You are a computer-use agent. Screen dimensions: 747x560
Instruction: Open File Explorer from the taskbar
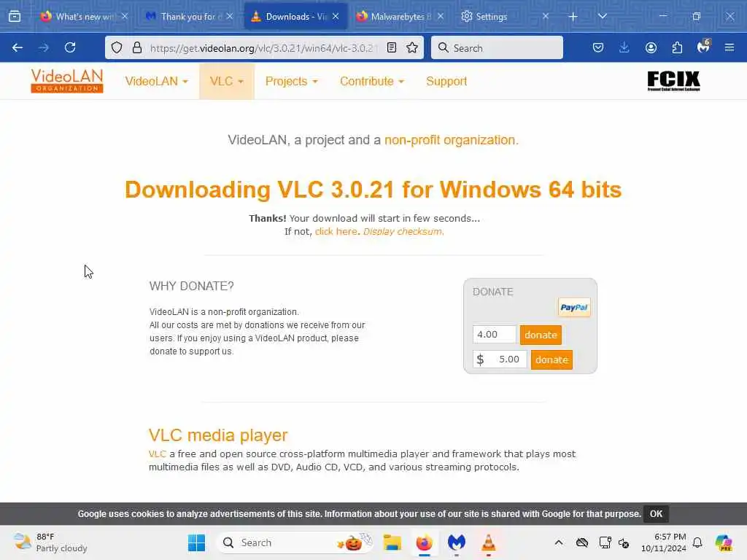(x=392, y=542)
